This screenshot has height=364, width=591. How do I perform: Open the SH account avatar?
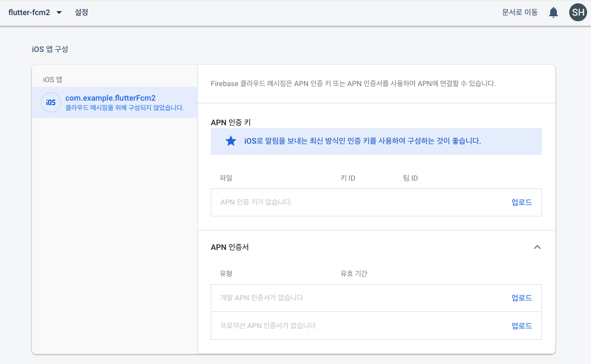[578, 12]
